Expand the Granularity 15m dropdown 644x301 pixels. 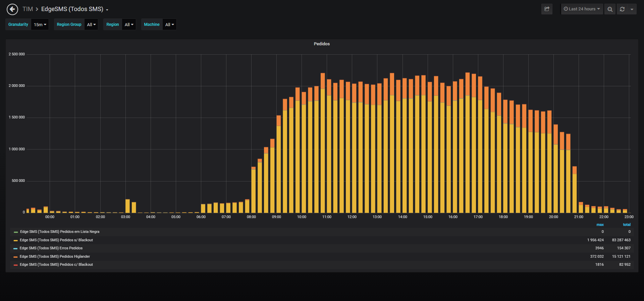[x=40, y=24]
